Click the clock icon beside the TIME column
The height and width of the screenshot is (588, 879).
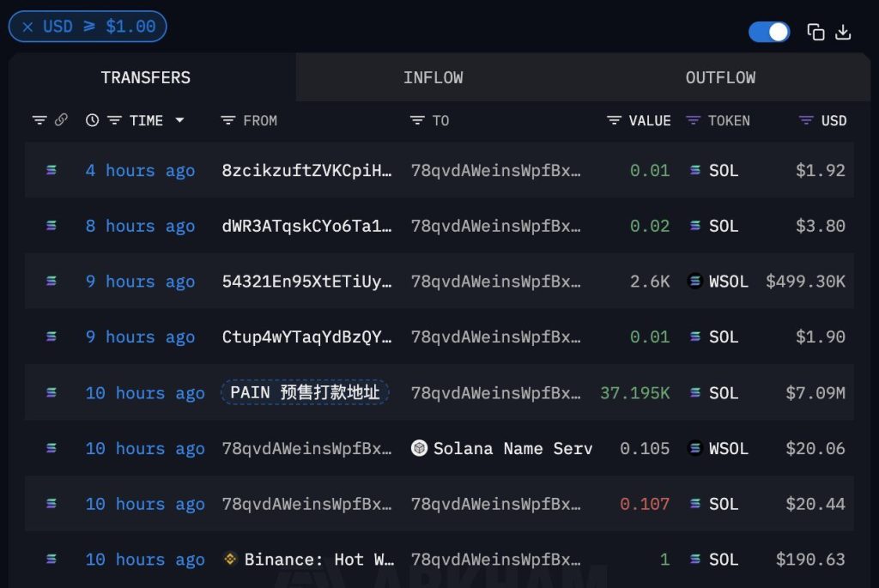(93, 120)
